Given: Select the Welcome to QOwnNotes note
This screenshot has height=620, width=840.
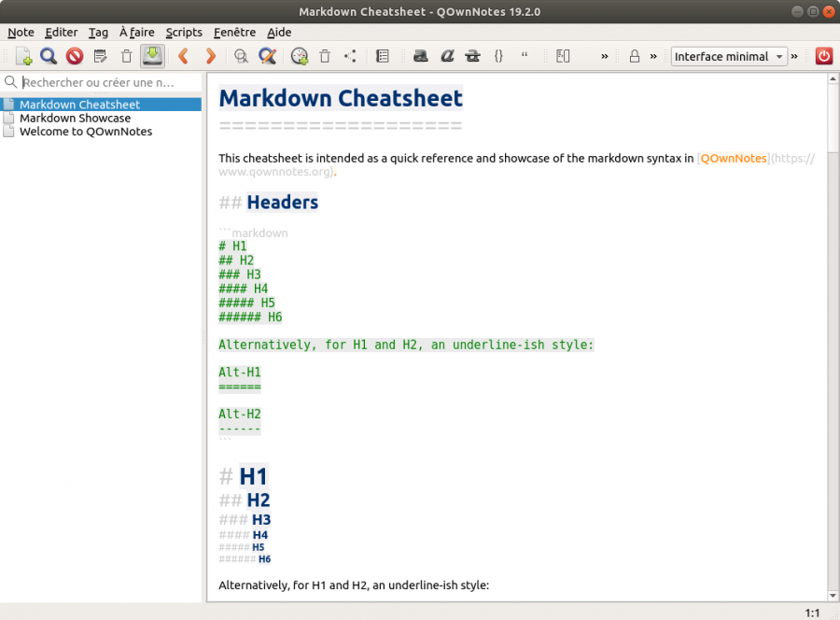Looking at the screenshot, I should tap(102, 132).
